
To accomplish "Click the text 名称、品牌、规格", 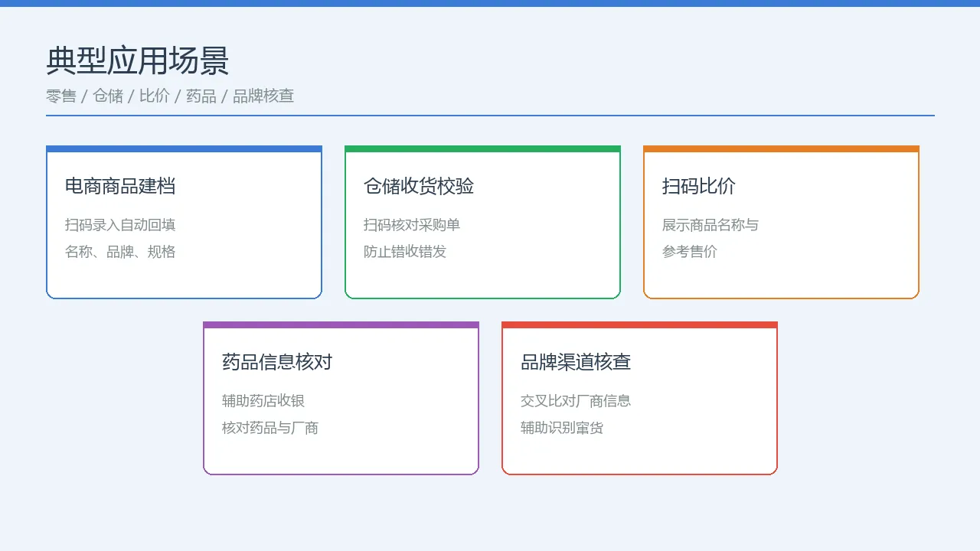I will tap(120, 252).
